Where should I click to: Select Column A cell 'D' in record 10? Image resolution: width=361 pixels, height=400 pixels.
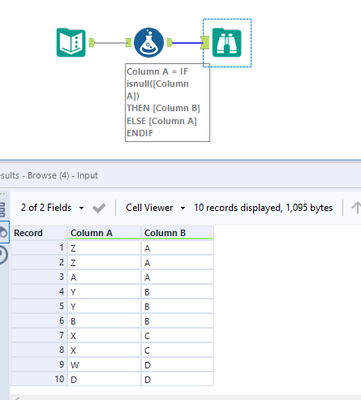(x=104, y=379)
